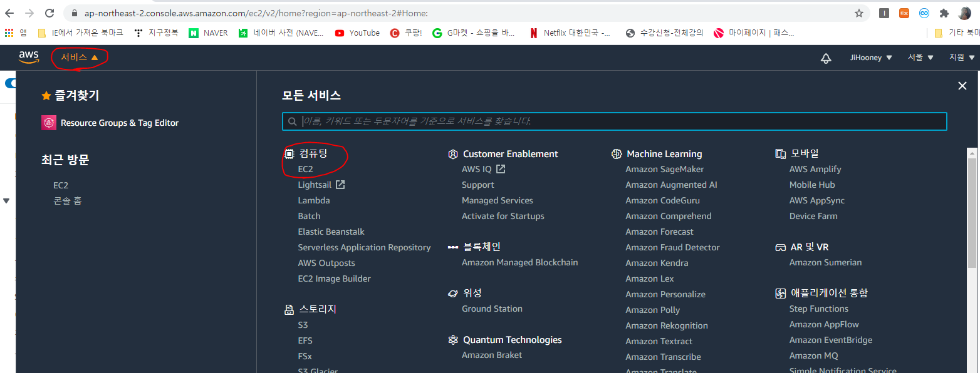Viewport: 980px width, 373px height.
Task: Click the AWS IQ external link icon
Action: pos(501,169)
